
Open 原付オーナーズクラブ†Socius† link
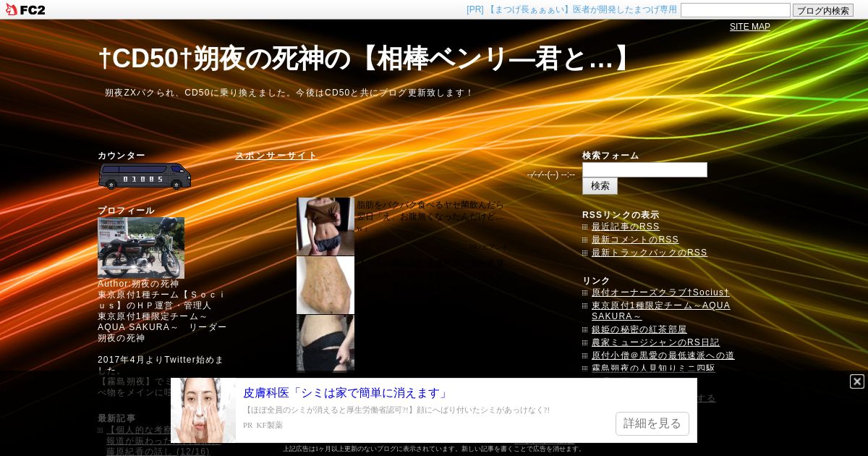click(x=660, y=292)
